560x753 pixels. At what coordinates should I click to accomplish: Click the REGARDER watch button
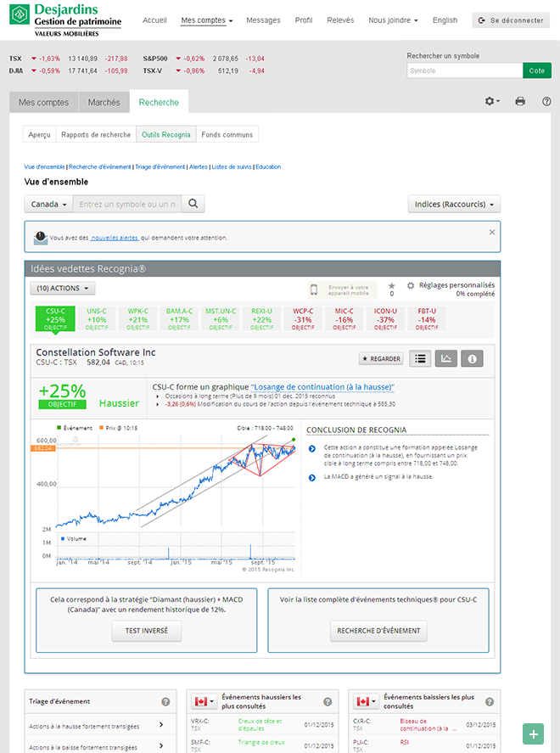(x=381, y=359)
